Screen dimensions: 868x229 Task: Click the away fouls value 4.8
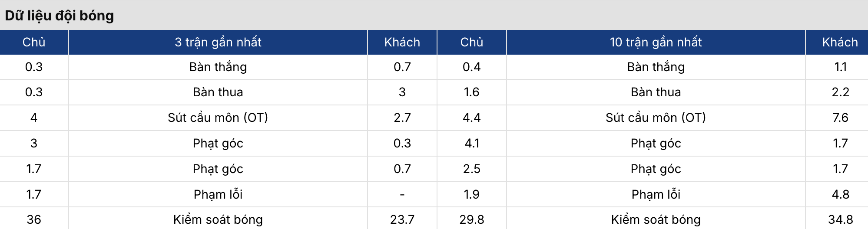[840, 194]
